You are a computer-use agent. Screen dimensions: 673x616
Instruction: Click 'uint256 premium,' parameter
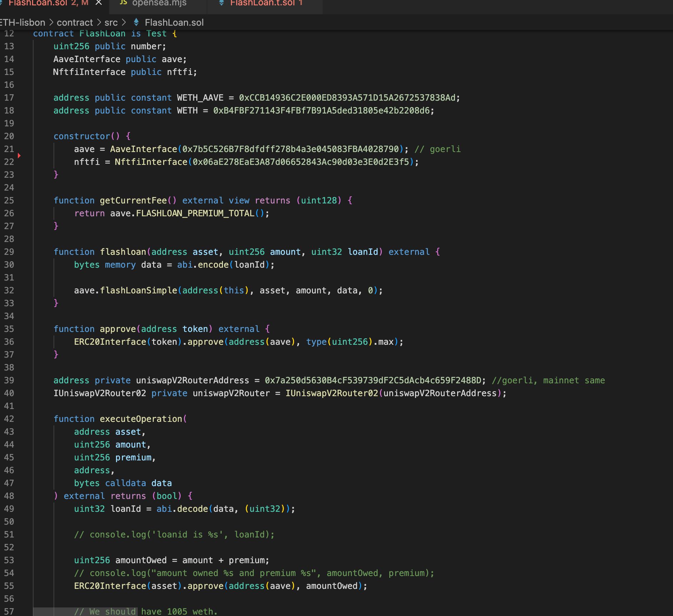pyautogui.click(x=115, y=458)
